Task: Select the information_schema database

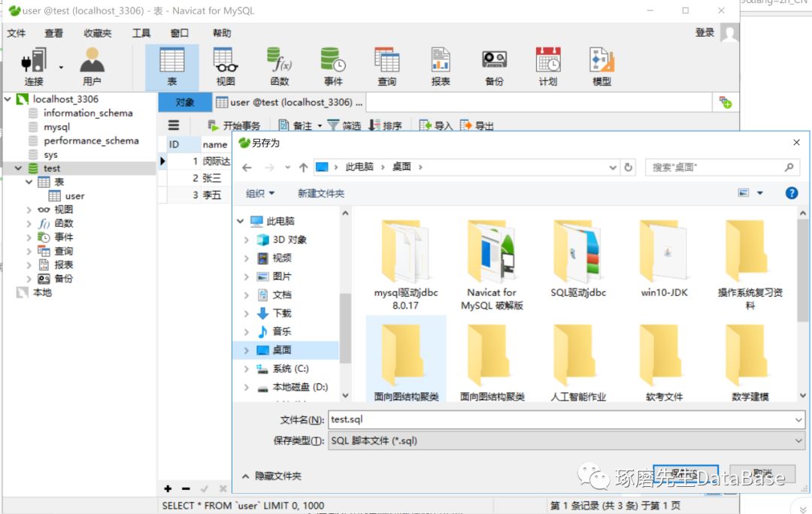Action: (88, 113)
